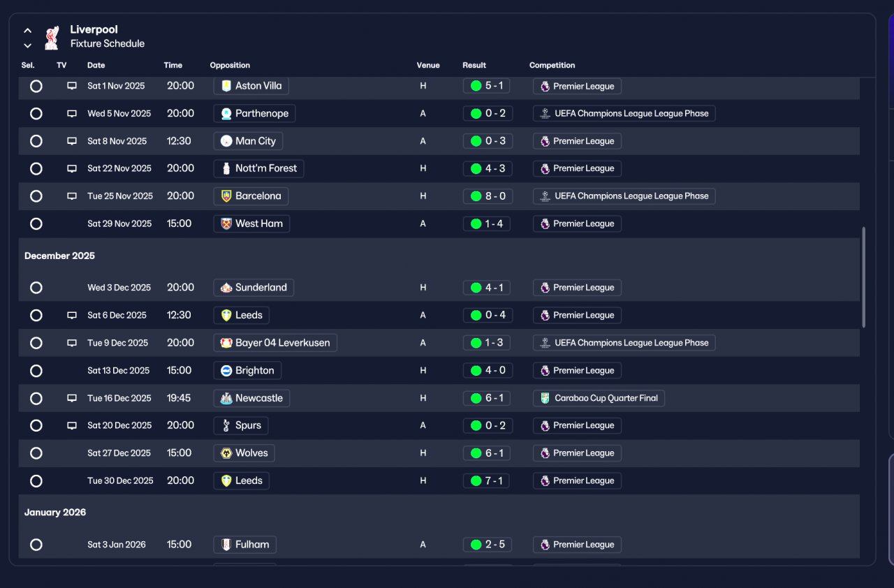
Task: Click the Carabao Cup competition icon
Action: pyautogui.click(x=545, y=398)
